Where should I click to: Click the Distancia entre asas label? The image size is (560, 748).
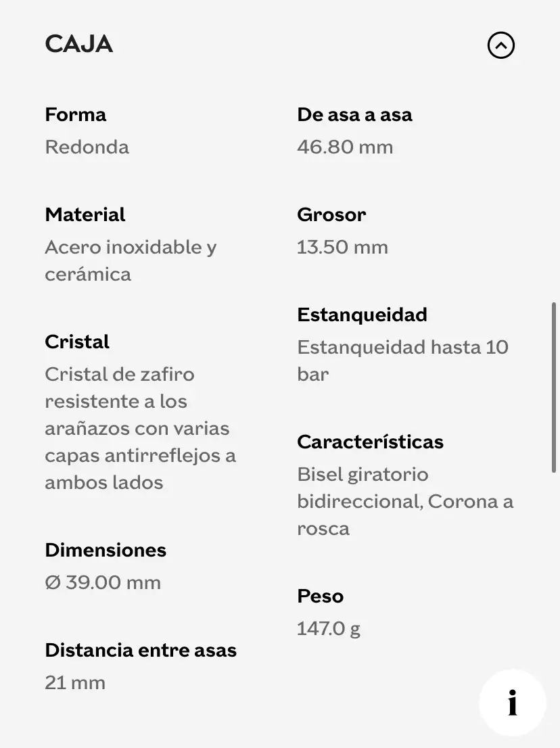point(141,650)
